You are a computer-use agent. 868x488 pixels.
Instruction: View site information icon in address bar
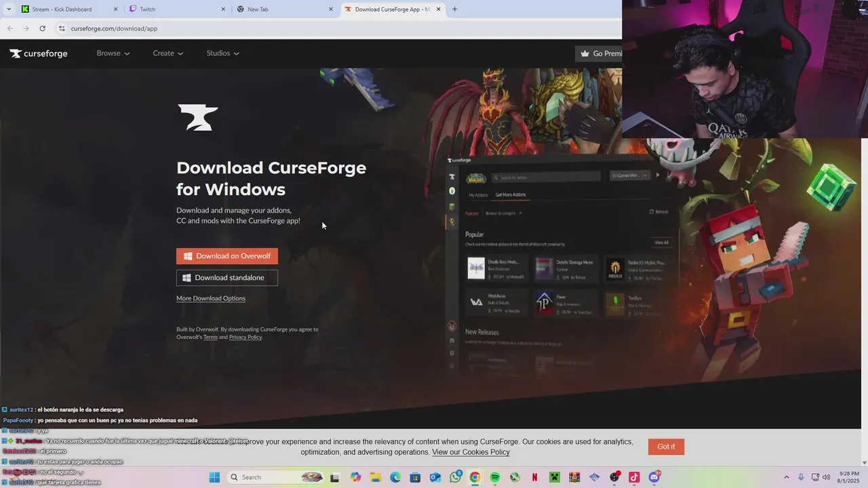(62, 28)
